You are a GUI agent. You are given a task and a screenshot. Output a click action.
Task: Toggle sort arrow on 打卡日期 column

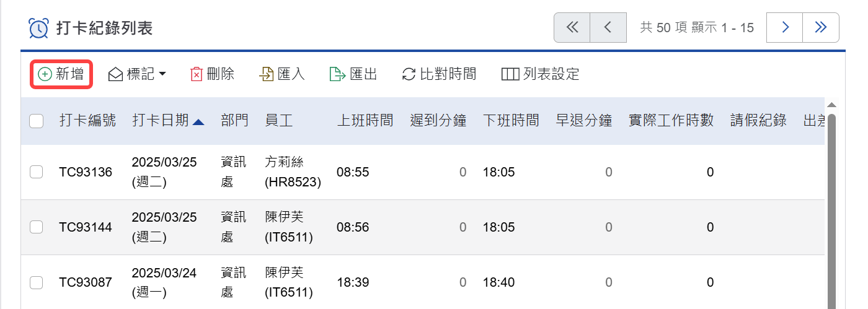pos(198,122)
